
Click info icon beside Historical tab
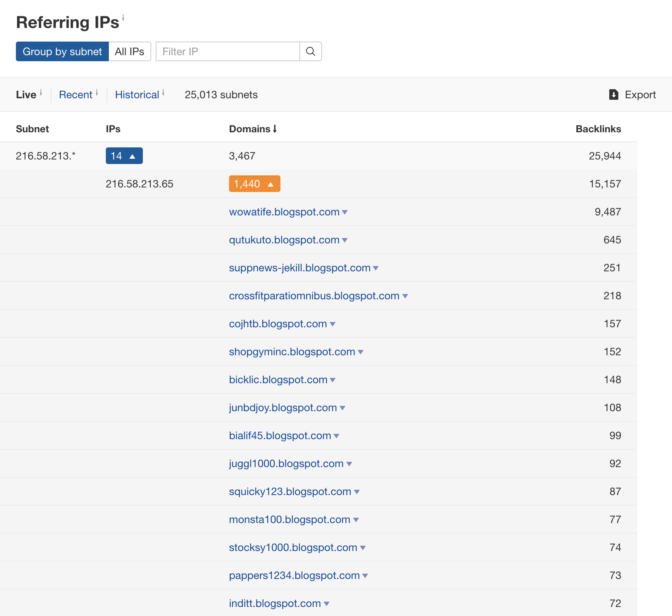point(163,92)
